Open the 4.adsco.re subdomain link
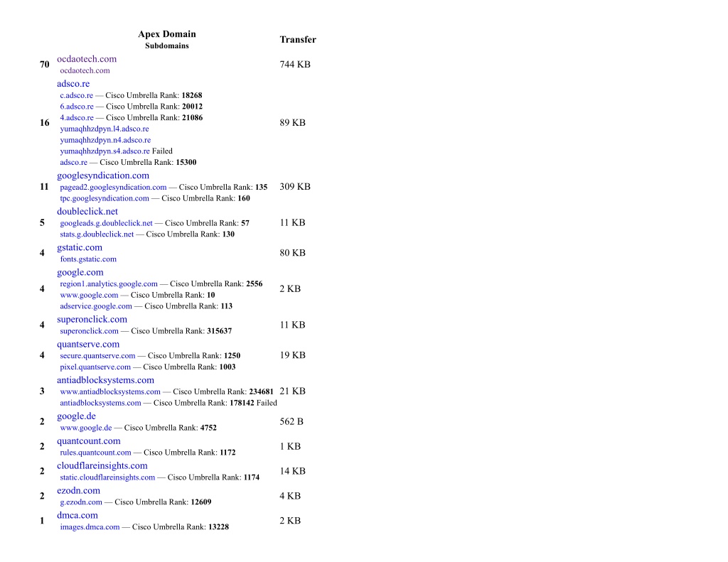 tap(77, 117)
